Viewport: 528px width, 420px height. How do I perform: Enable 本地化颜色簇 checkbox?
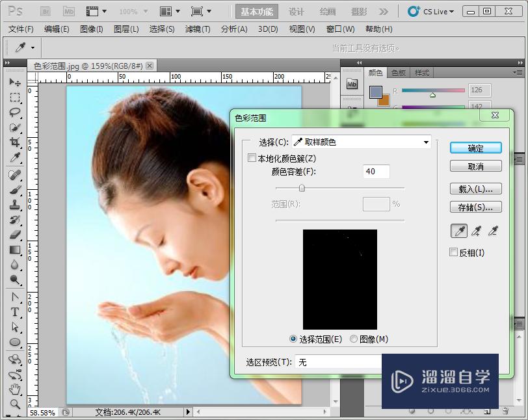[252, 157]
